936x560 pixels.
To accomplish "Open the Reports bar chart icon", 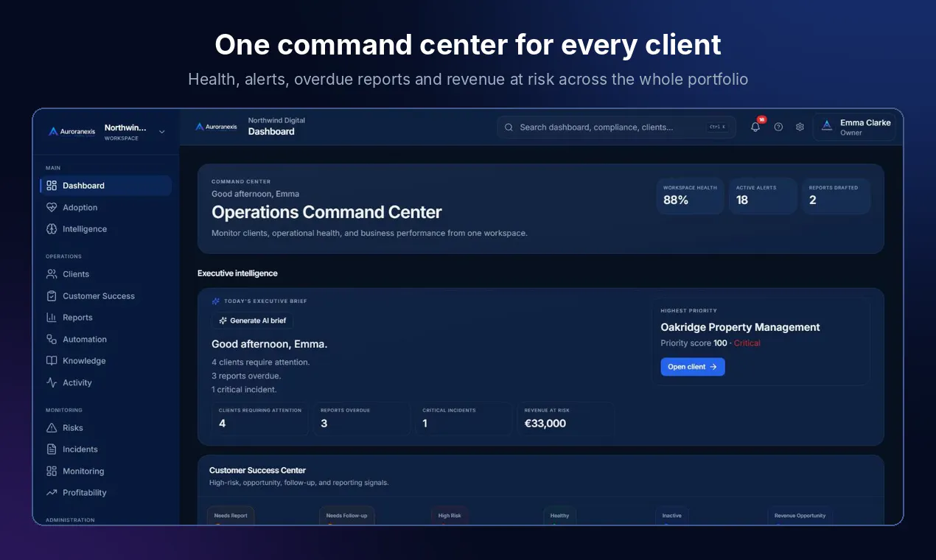I will tap(52, 318).
